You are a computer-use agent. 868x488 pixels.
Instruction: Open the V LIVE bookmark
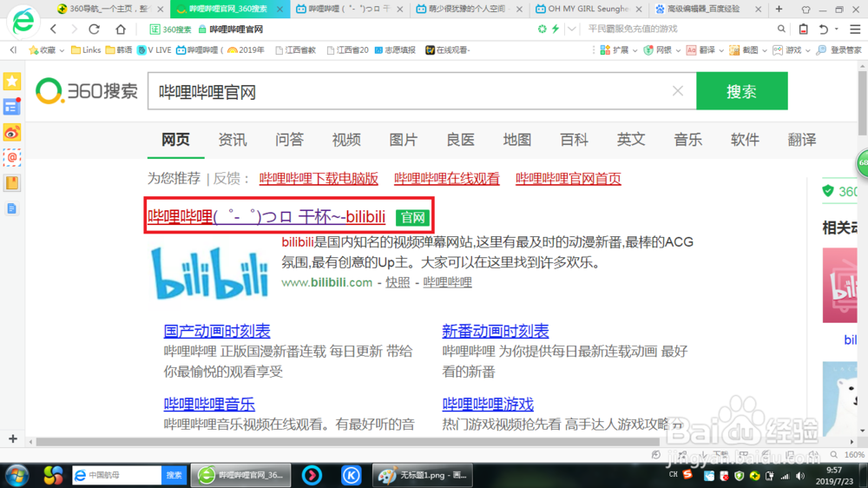[x=154, y=50]
